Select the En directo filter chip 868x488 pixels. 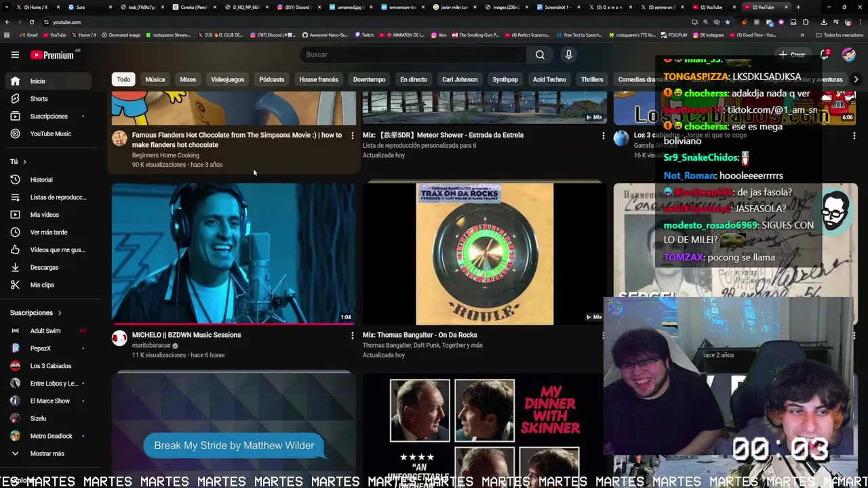414,80
